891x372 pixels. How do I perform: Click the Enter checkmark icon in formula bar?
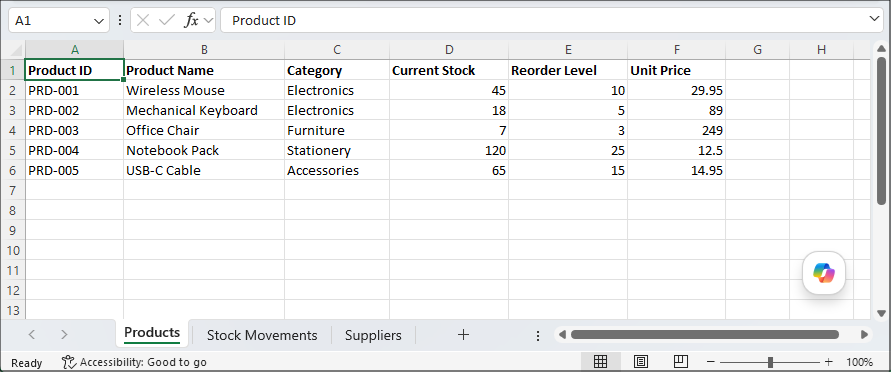(x=166, y=20)
